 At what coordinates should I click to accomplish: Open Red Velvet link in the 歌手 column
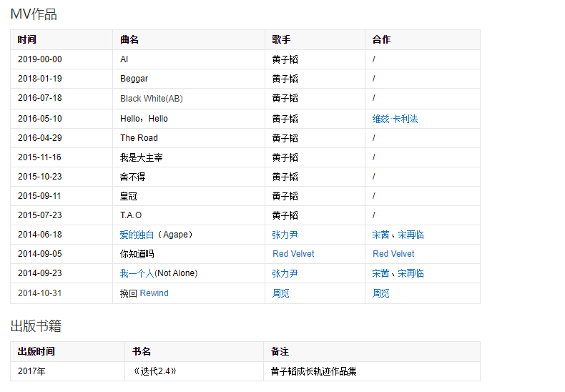click(293, 254)
